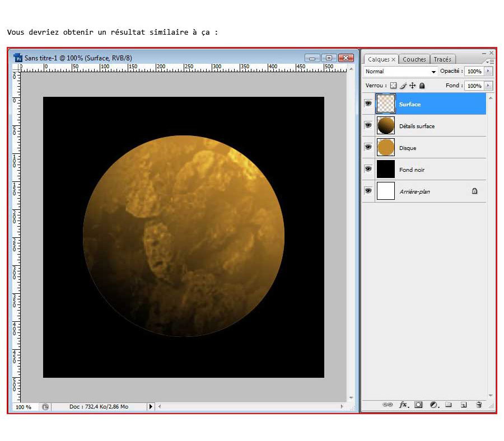The image size is (504, 441).
Task: Switch to the Couches tab
Action: pos(414,59)
